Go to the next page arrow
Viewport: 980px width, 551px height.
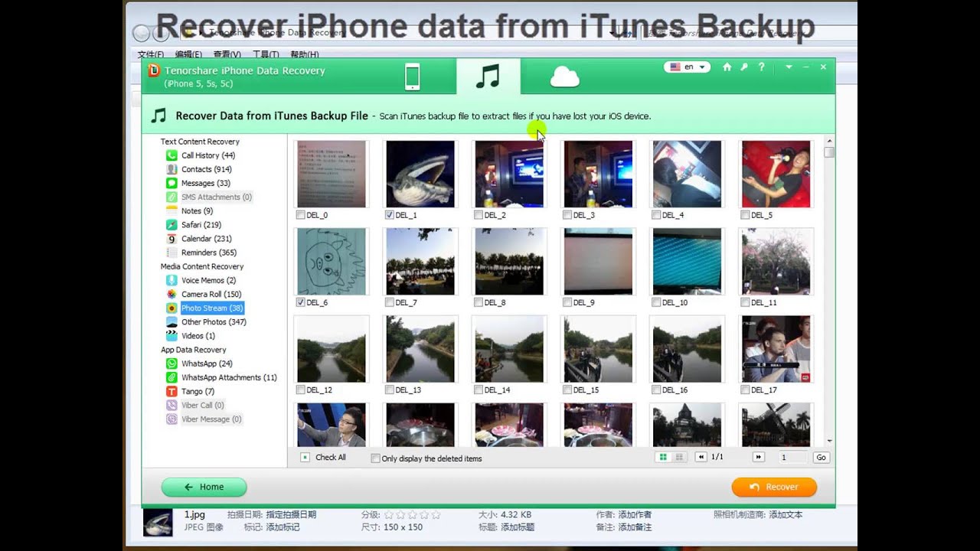click(758, 457)
